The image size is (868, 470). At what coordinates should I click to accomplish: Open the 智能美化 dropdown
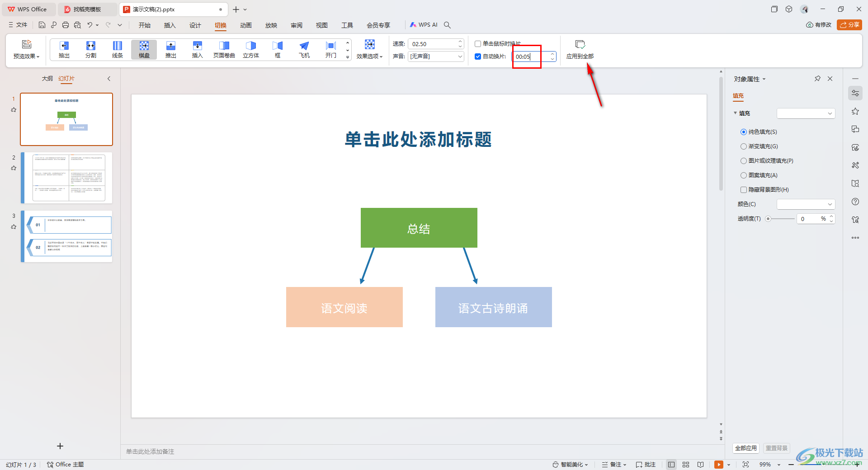(571, 465)
